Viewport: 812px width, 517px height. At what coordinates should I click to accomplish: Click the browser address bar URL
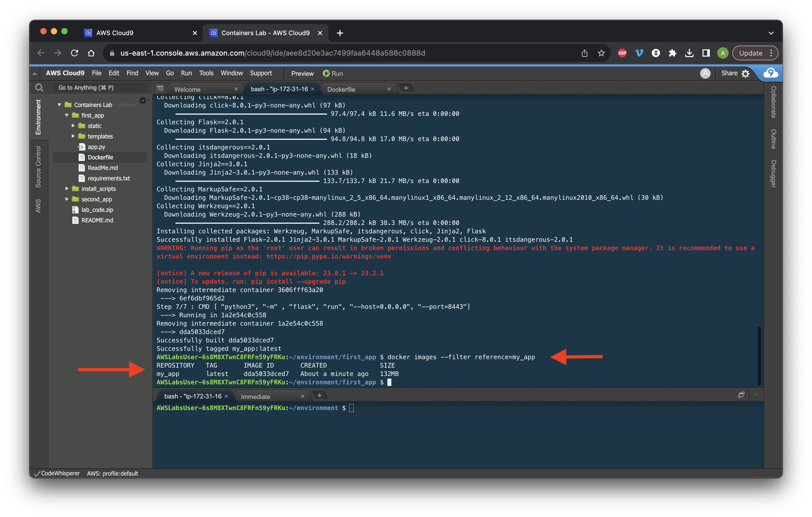pyautogui.click(x=272, y=53)
